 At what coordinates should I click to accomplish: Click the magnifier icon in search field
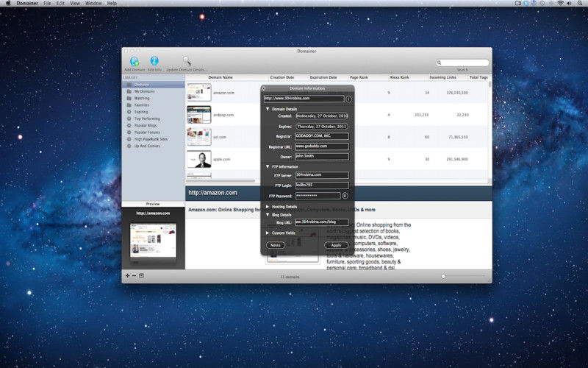(x=439, y=63)
